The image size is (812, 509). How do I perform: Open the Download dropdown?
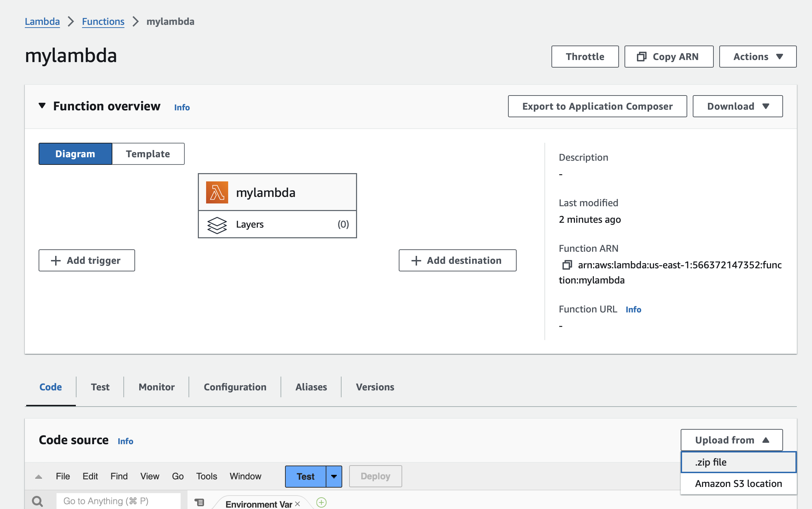[738, 106]
